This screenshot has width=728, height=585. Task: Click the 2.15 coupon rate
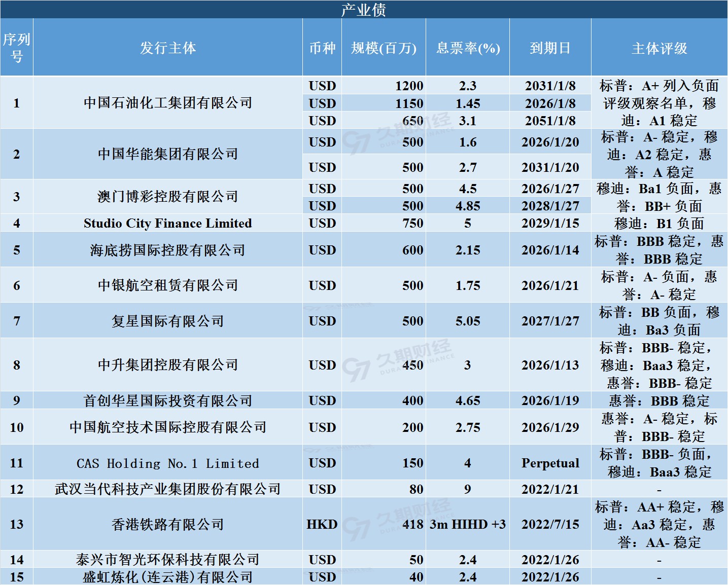click(x=468, y=250)
